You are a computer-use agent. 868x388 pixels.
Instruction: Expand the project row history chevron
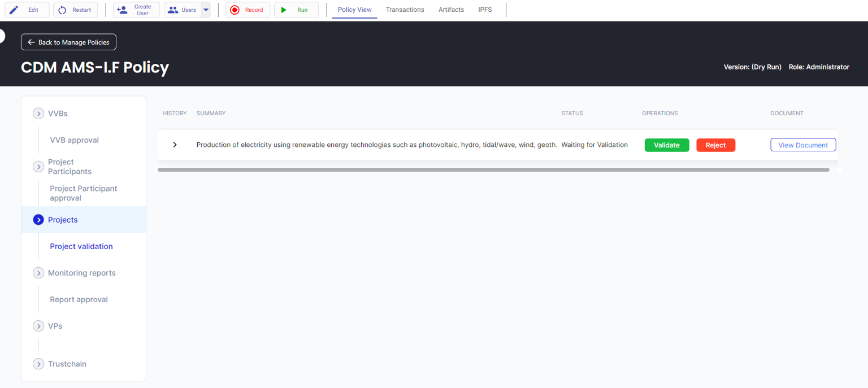tap(175, 145)
